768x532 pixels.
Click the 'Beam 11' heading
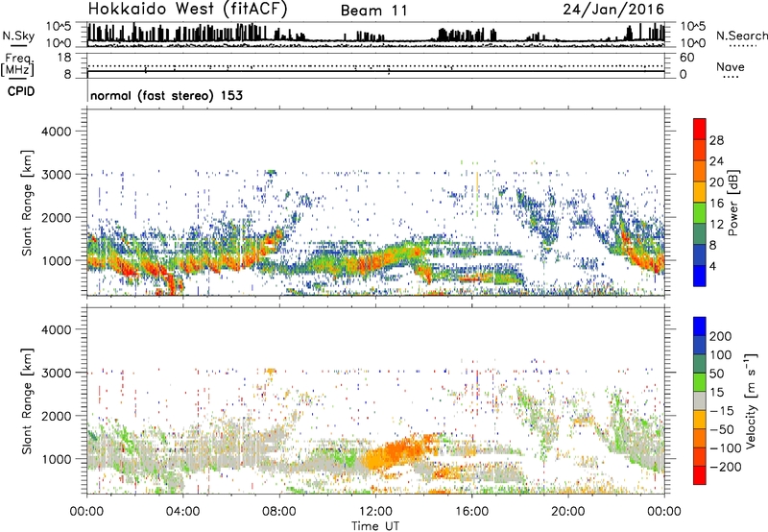click(374, 11)
